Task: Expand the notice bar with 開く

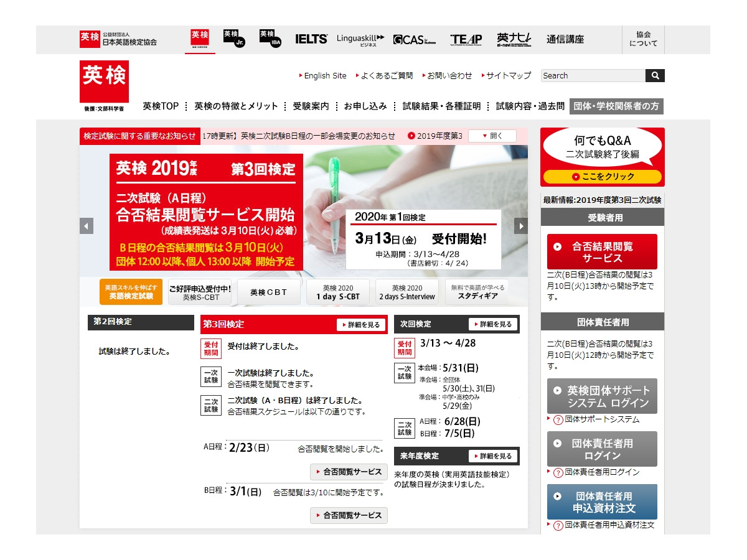Action: click(x=492, y=136)
